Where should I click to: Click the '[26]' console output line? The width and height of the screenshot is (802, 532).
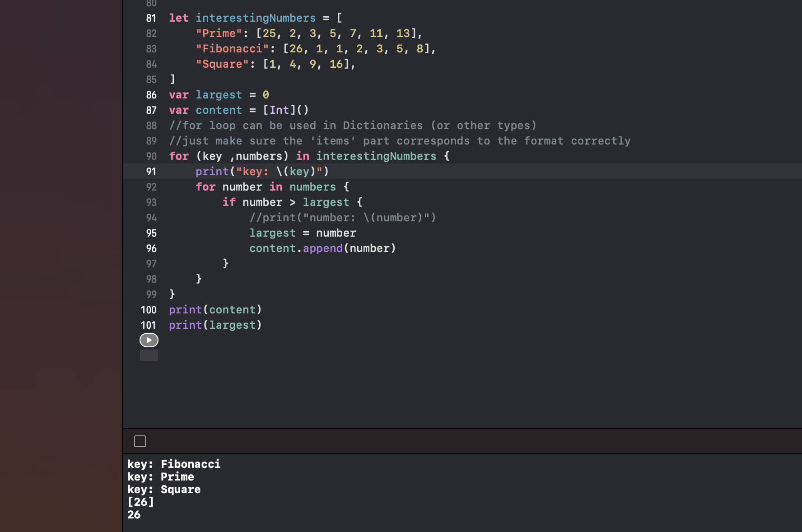click(140, 502)
